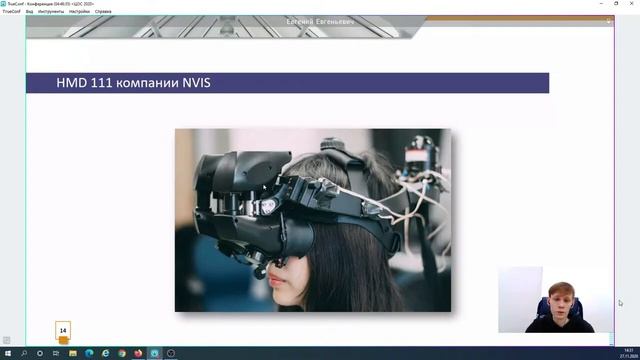
Task: Open Task View on taskbar
Action: [56, 353]
